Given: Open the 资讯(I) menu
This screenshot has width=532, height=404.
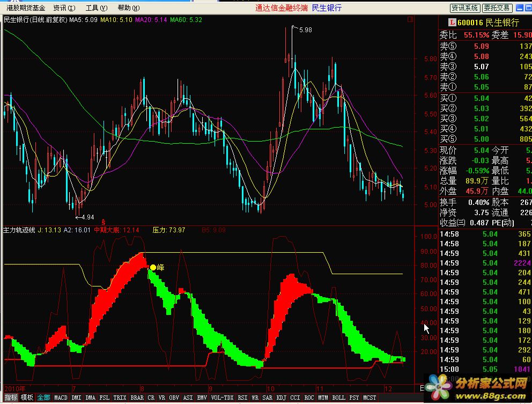Looking at the screenshot, I should tap(64, 8).
